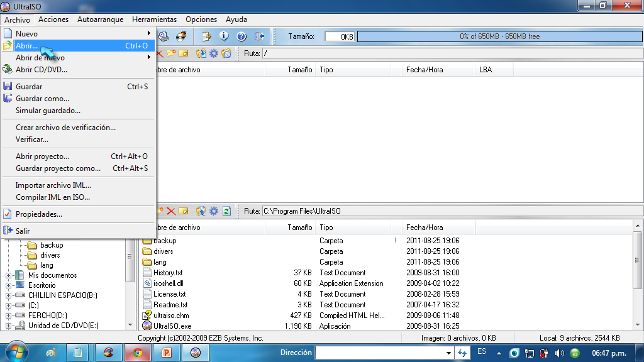Click the rename icon in image toolbar
The width and height of the screenshot is (644, 362).
184,53
